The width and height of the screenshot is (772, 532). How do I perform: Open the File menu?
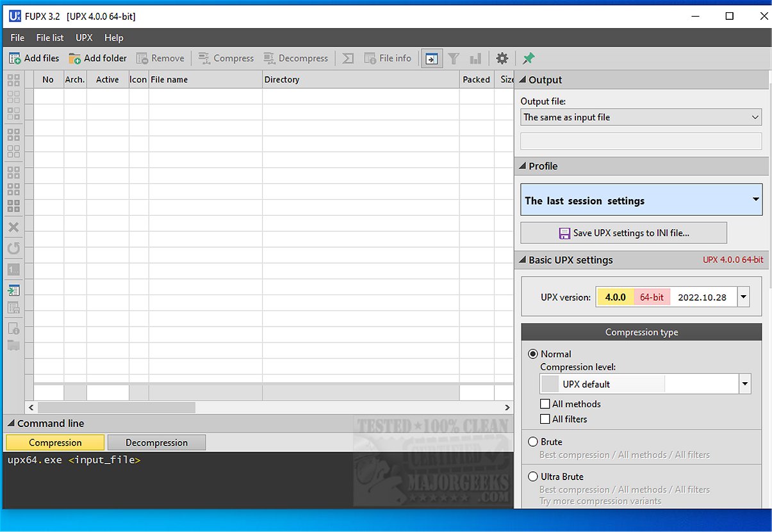(x=17, y=38)
